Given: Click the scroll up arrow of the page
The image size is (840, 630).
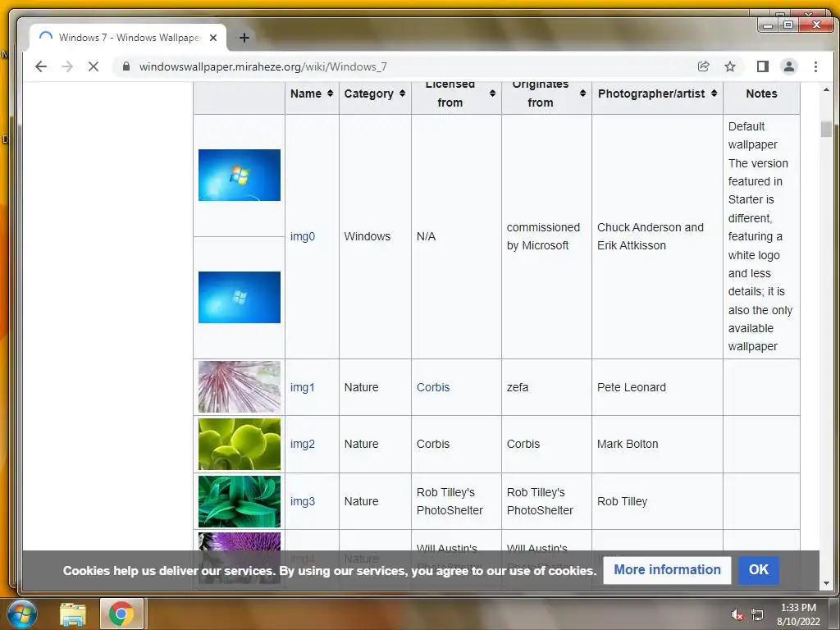Looking at the screenshot, I should tap(826, 89).
